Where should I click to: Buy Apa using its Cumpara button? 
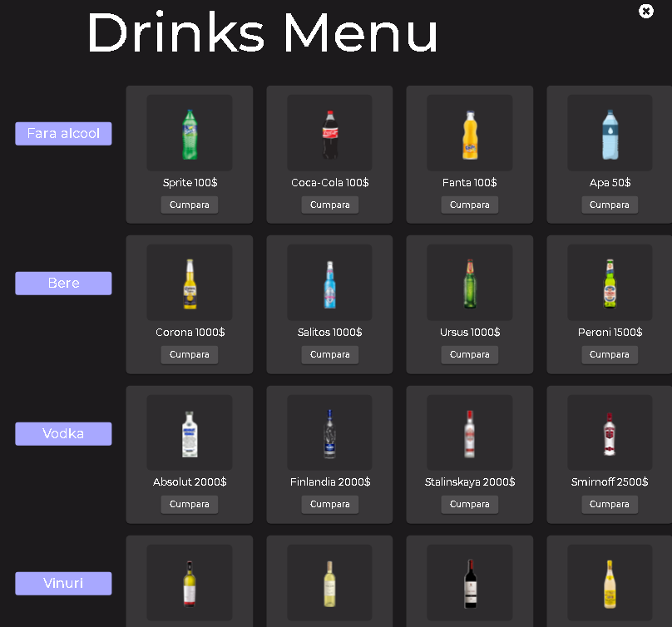(x=610, y=205)
